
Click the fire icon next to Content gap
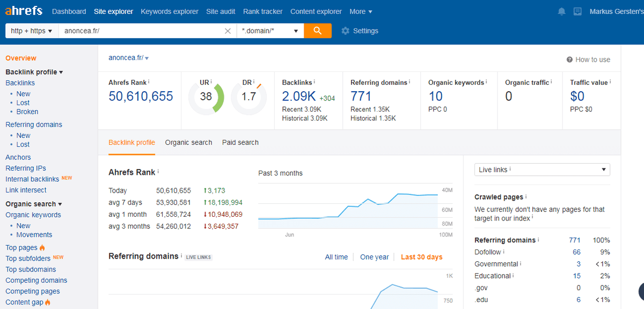[x=48, y=303]
